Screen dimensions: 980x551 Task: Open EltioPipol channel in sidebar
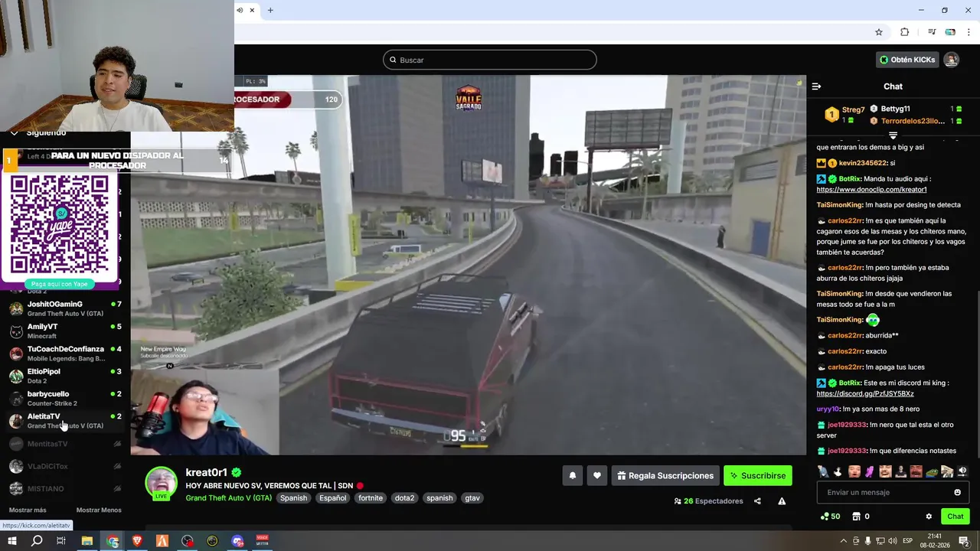(x=65, y=376)
